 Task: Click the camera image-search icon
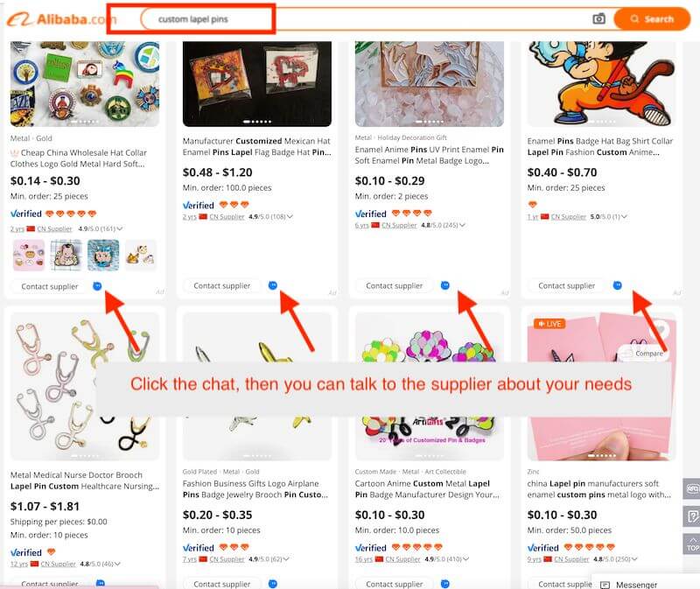(598, 18)
